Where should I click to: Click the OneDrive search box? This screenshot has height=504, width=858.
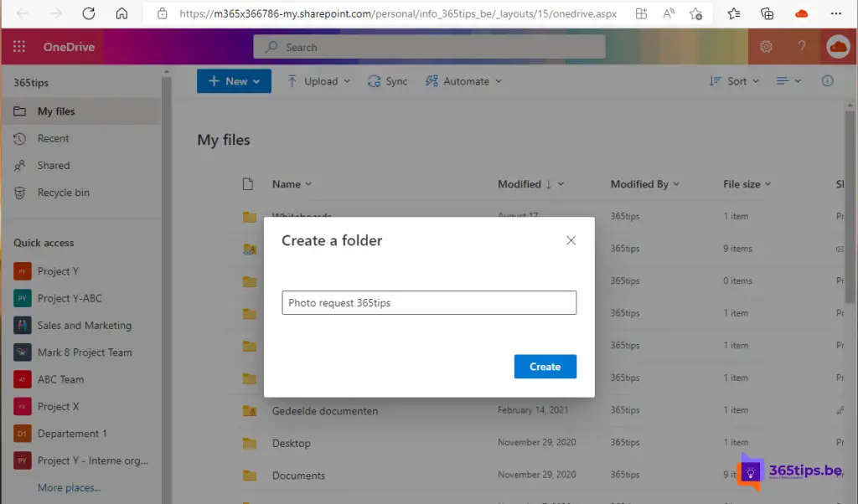(x=429, y=48)
